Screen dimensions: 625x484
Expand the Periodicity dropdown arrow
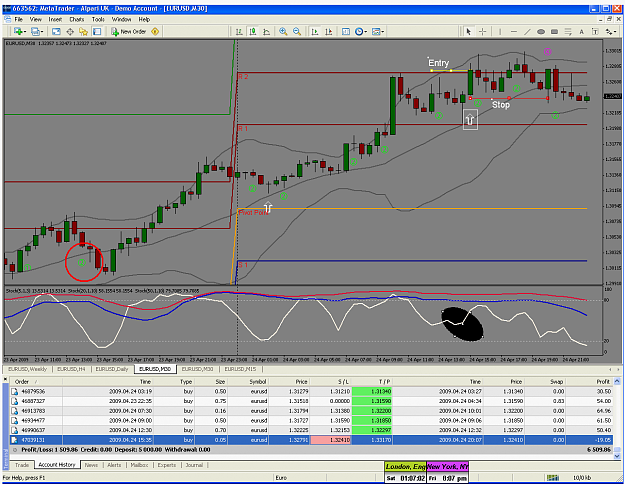click(x=366, y=32)
